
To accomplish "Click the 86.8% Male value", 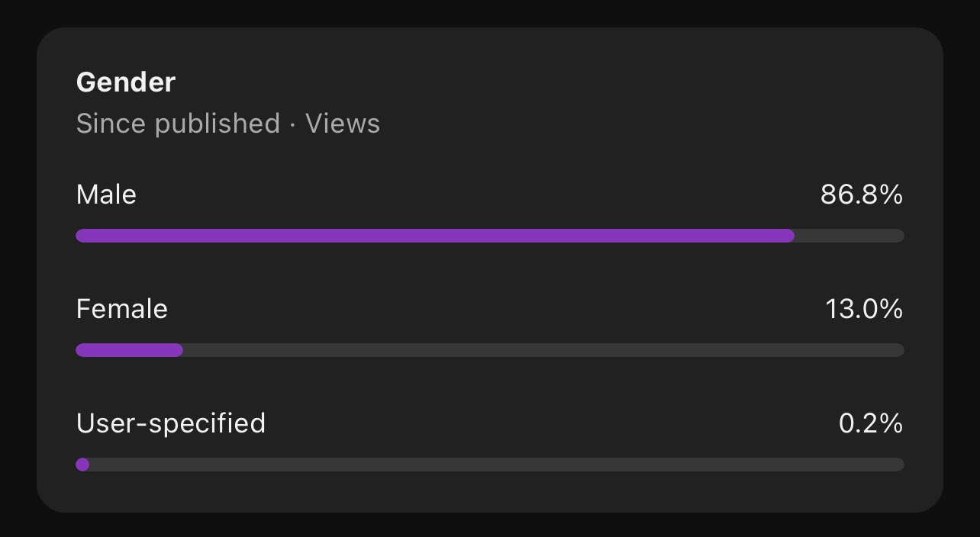I will tap(862, 195).
